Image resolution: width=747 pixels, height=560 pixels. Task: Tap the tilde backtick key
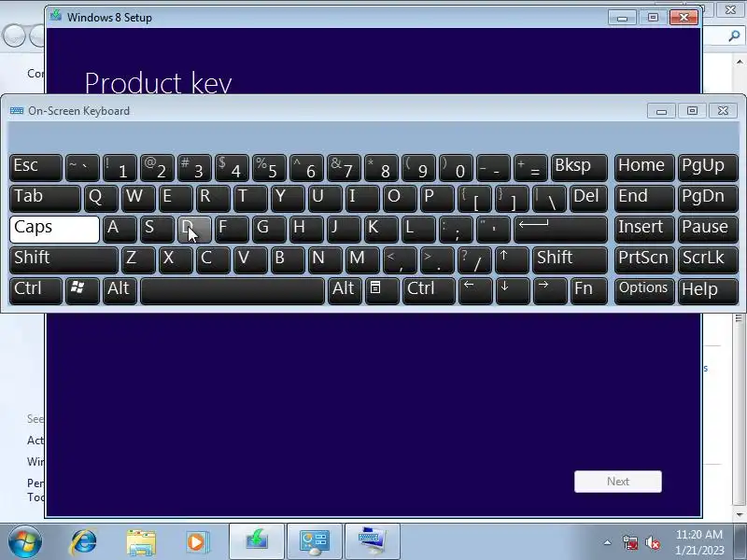(82, 168)
